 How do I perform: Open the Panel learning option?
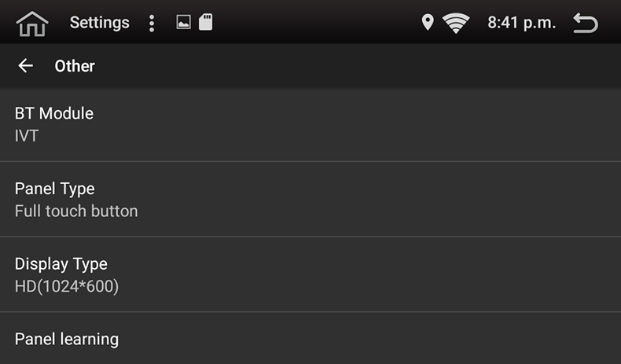310,339
